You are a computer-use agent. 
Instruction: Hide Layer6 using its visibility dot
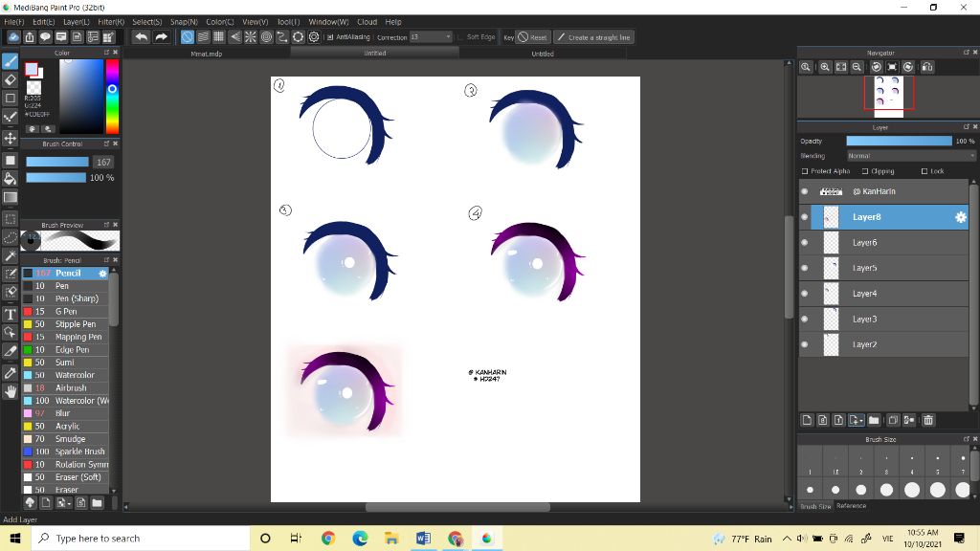point(804,243)
